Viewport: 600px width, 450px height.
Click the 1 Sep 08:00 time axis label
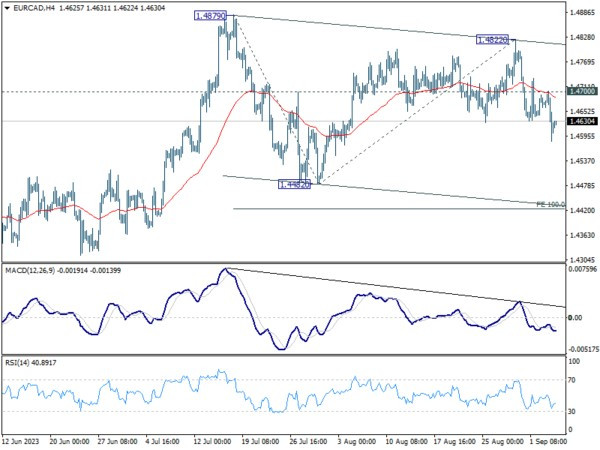(x=548, y=441)
